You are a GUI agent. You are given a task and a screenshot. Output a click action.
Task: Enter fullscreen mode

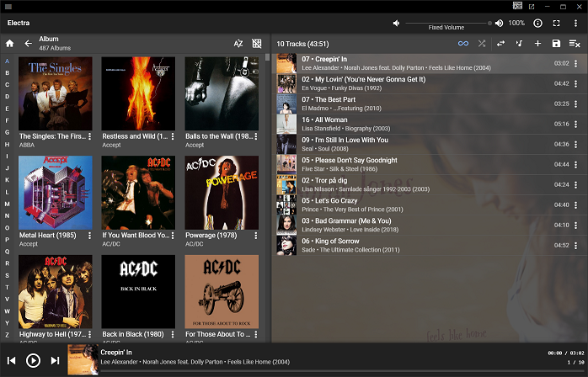(557, 24)
